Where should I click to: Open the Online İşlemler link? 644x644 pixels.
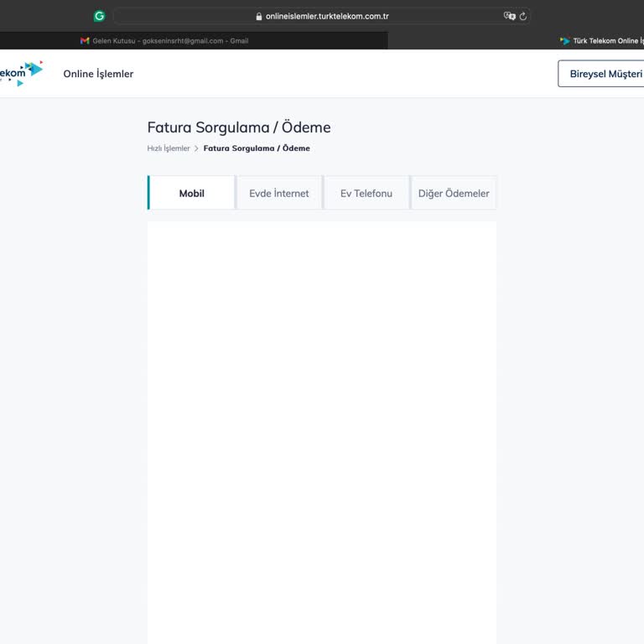coord(98,74)
